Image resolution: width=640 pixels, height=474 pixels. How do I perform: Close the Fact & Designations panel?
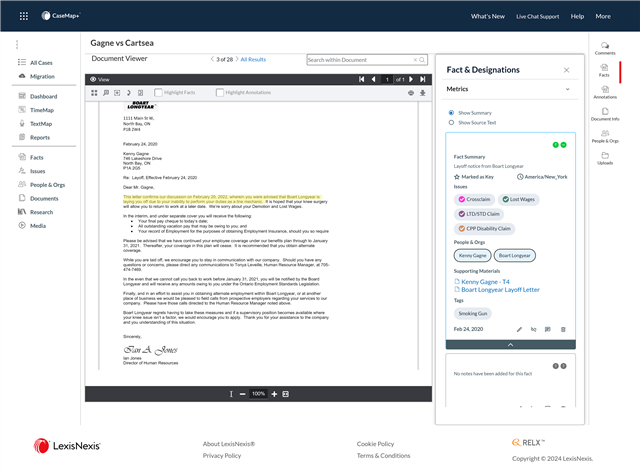567,70
